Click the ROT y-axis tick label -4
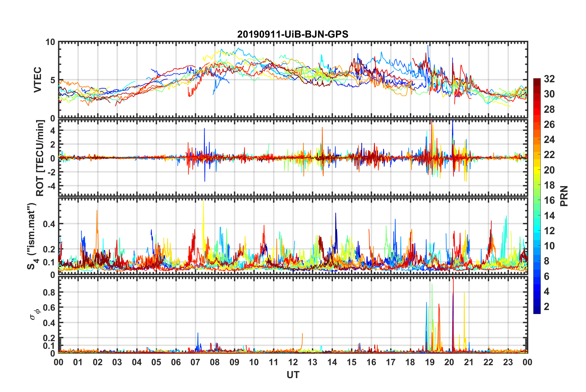Image resolution: width=586 pixels, height=392 pixels. [x=51, y=186]
